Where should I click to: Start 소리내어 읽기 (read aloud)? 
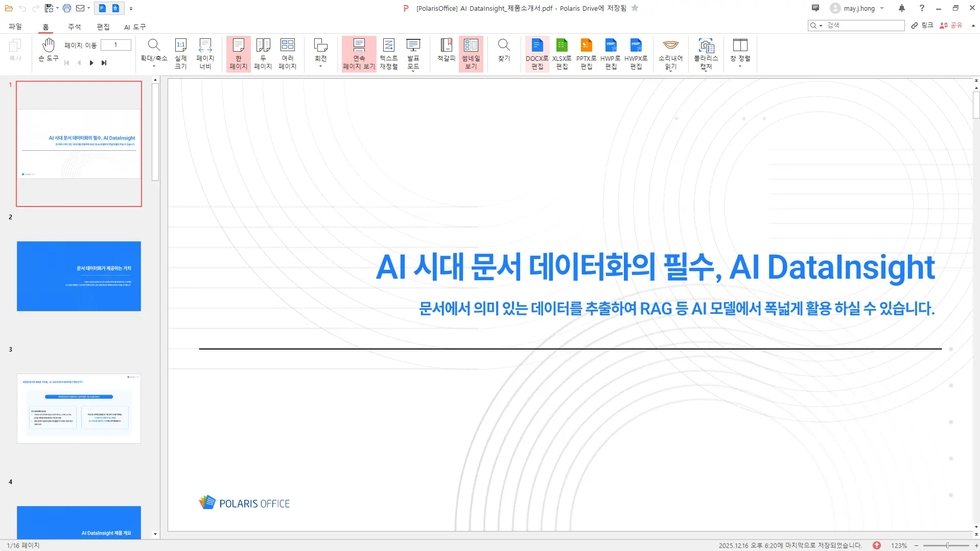point(670,54)
